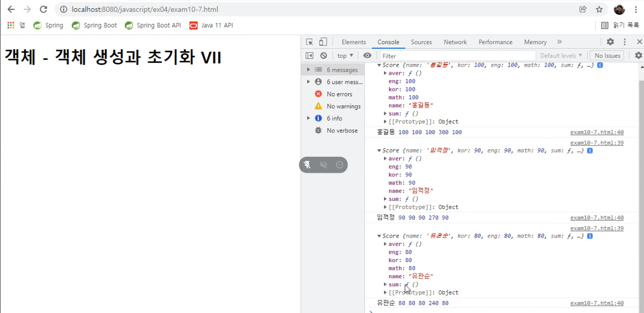This screenshot has height=313, width=644.
Task: Open the Chrome three-dot menu
Action: click(636, 9)
